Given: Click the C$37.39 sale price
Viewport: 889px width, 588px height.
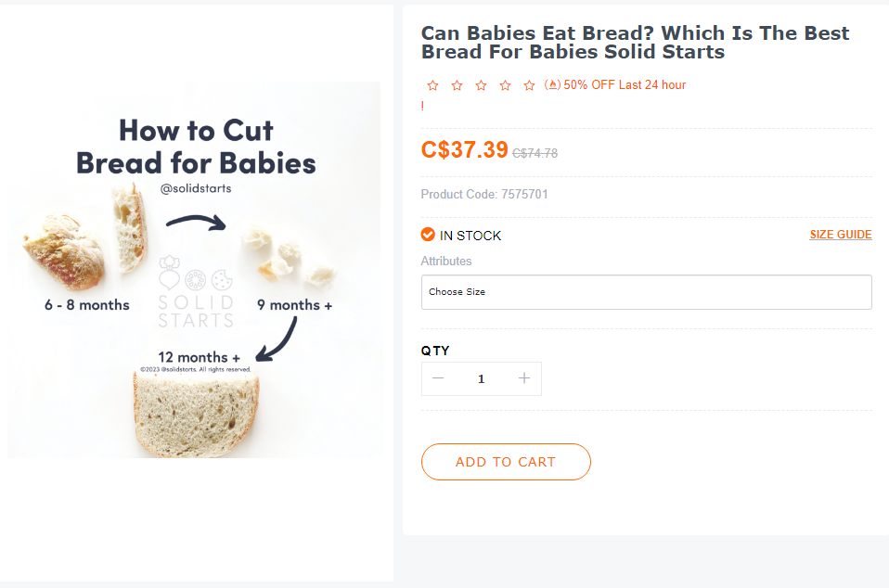Looking at the screenshot, I should click(464, 150).
